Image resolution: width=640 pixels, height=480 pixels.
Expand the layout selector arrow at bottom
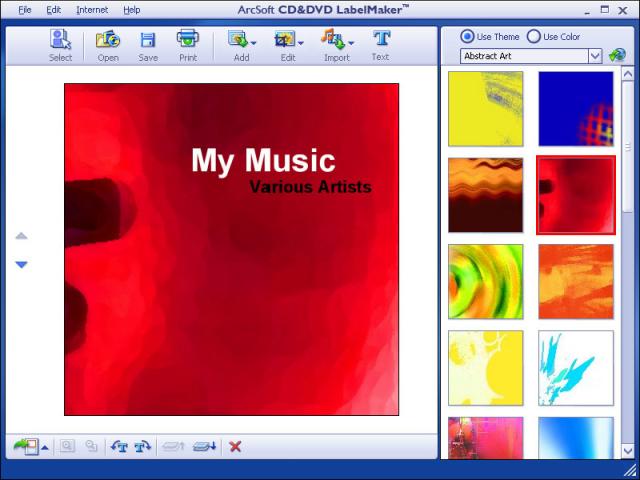click(x=45, y=448)
